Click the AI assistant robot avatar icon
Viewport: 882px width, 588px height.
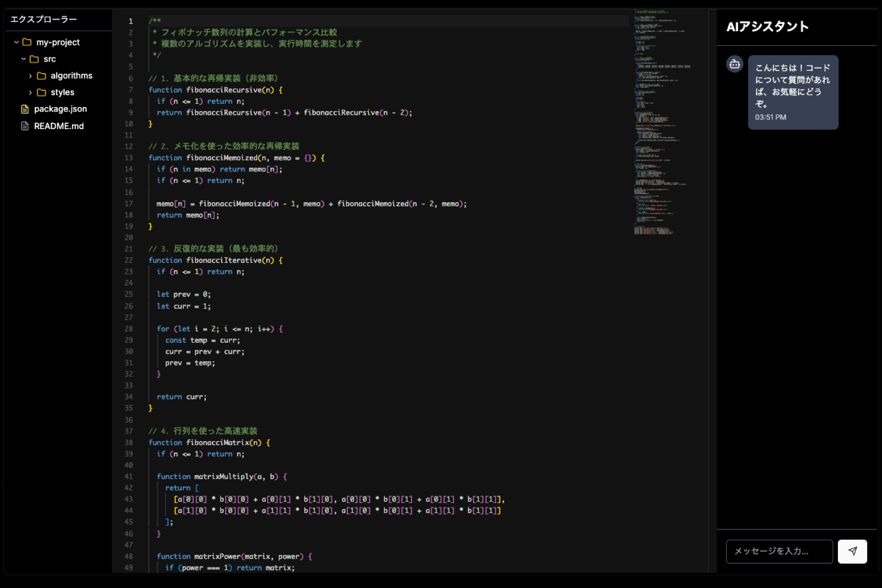click(735, 64)
